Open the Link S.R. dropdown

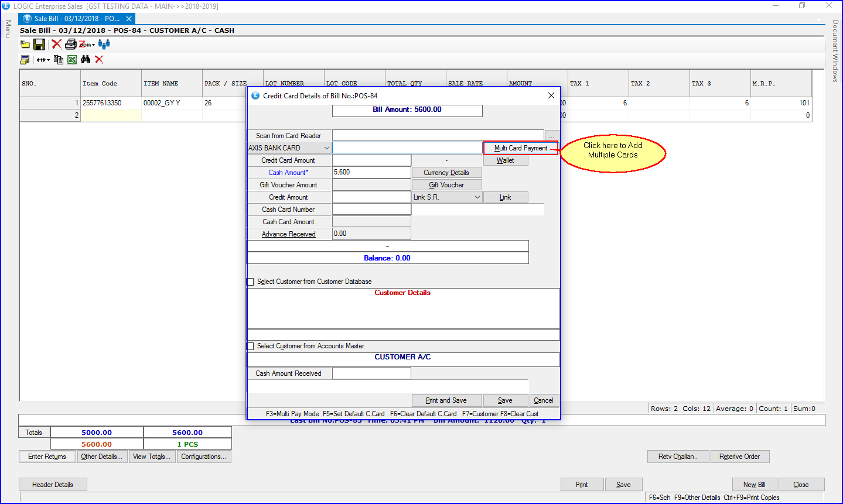[x=447, y=197]
